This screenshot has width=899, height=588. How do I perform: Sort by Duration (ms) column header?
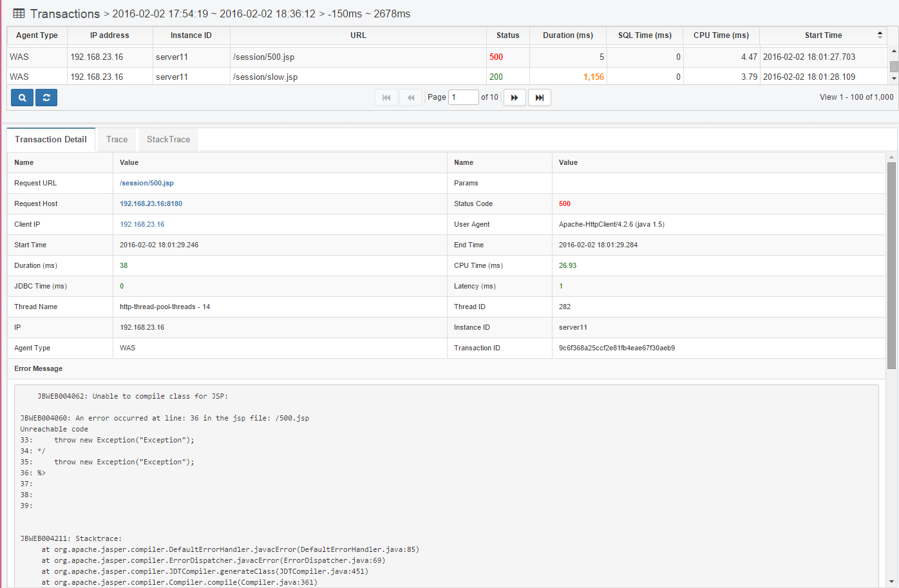click(567, 35)
